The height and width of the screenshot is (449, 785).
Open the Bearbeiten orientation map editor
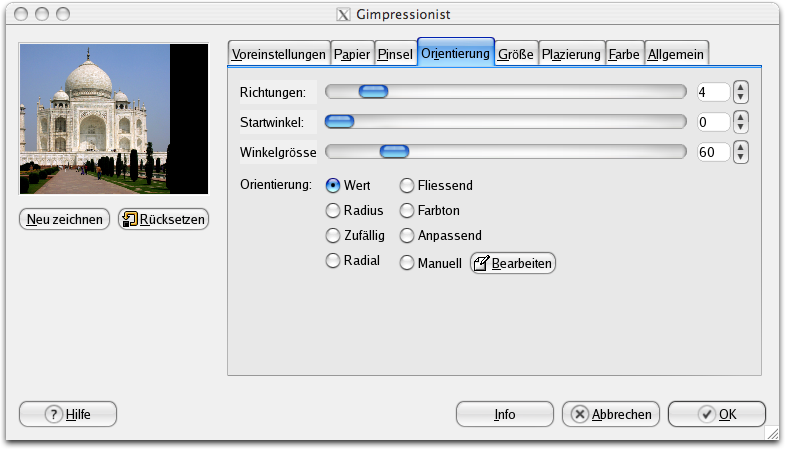tap(513, 263)
